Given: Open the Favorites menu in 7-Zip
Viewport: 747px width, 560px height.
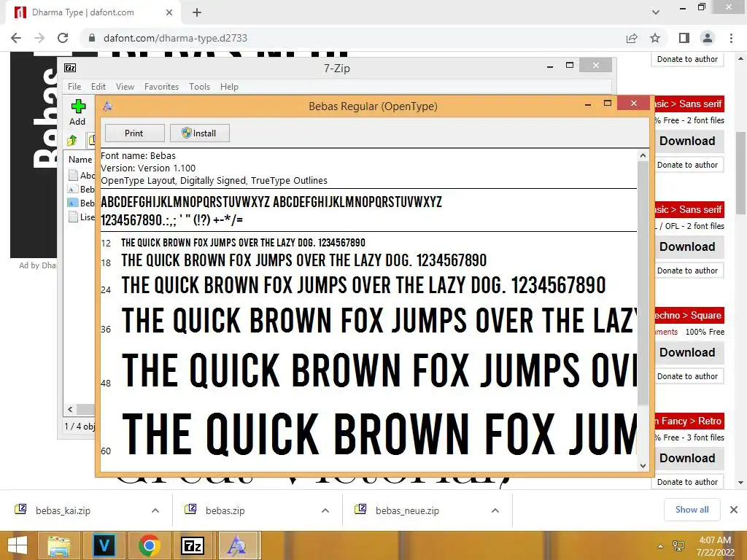Looking at the screenshot, I should [161, 87].
